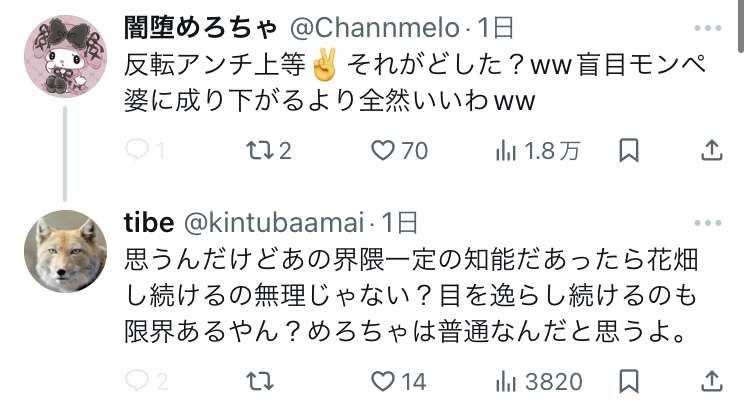The width and height of the screenshot is (750, 416).
Task: Share tibe's reply tweet
Action: pyautogui.click(x=711, y=381)
